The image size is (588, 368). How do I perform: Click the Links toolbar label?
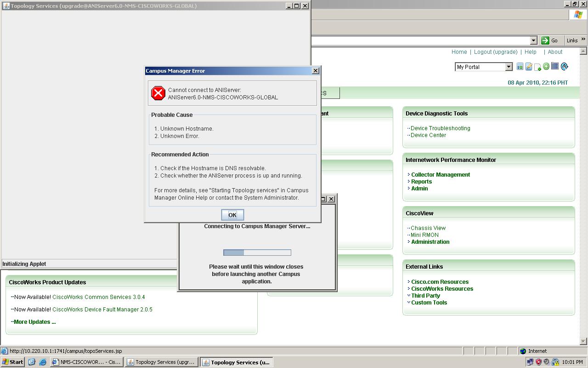pos(572,40)
